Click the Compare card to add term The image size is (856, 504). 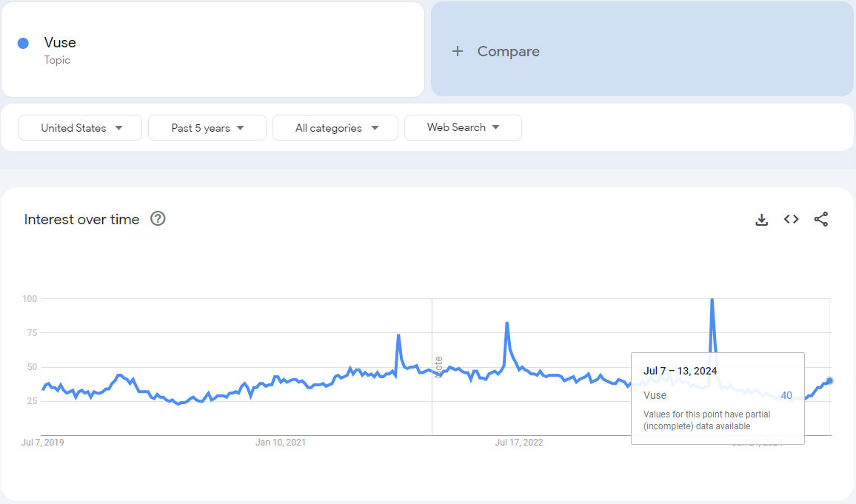click(x=642, y=49)
